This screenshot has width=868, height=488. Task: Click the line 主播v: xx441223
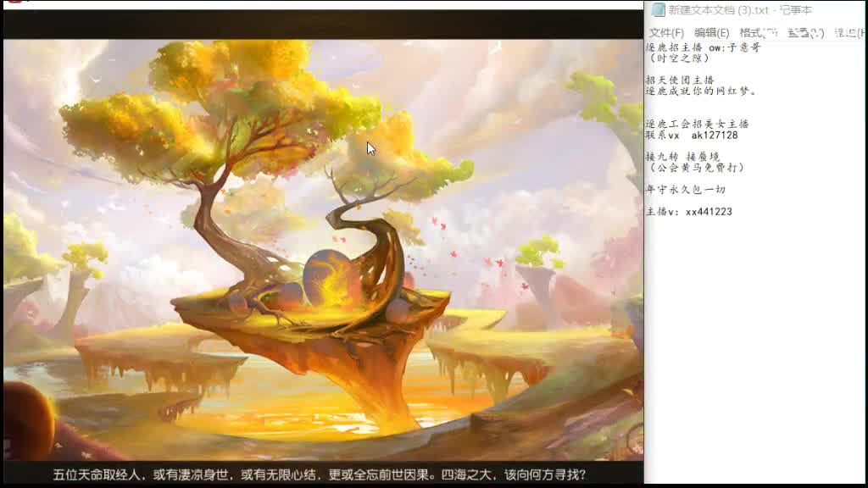(691, 212)
